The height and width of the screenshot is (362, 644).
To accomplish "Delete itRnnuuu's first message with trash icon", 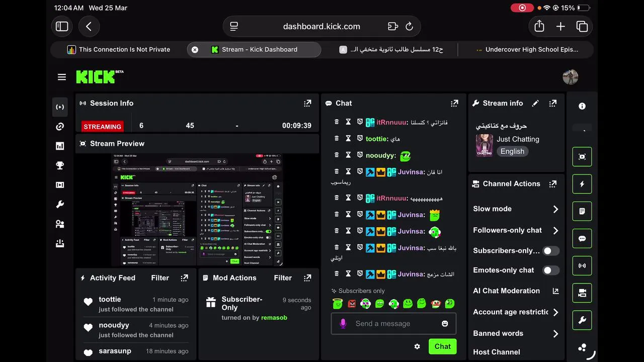I will [x=337, y=122].
